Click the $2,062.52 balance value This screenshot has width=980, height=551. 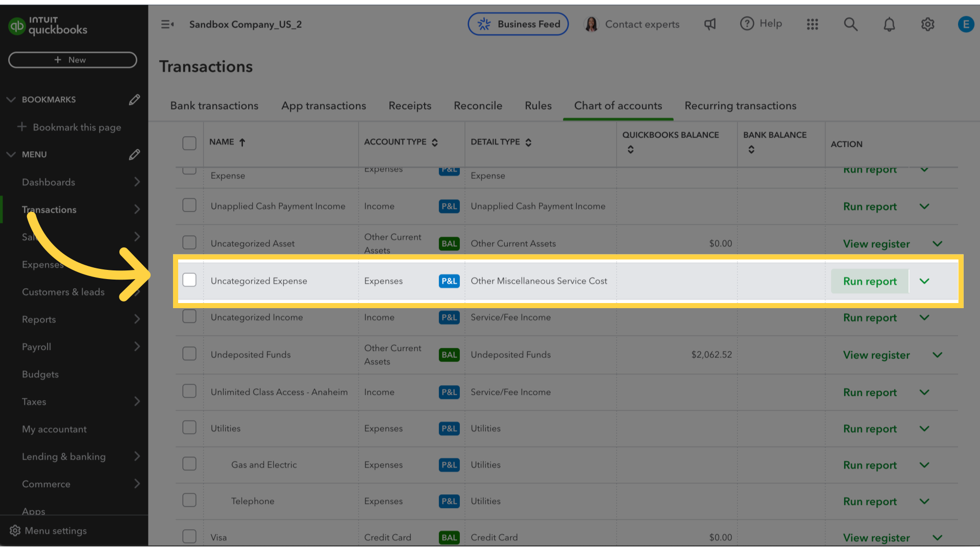[712, 355]
